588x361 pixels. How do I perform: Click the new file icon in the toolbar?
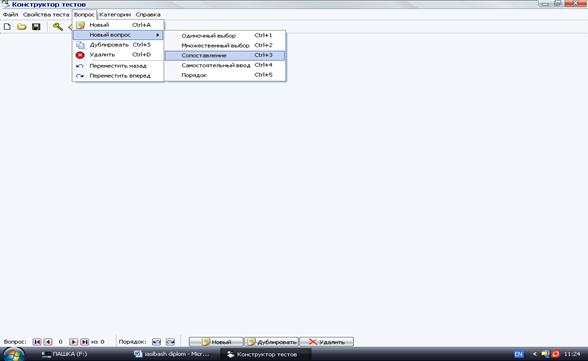(x=7, y=27)
